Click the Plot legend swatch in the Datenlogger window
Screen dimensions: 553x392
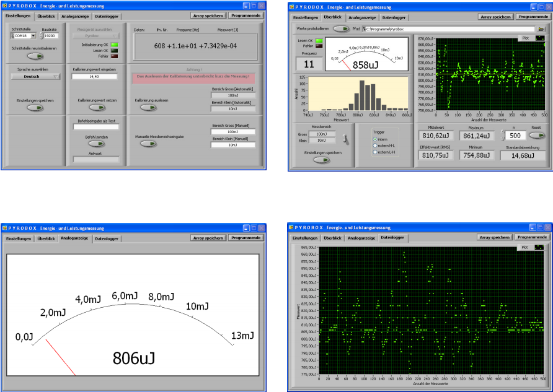click(x=539, y=247)
